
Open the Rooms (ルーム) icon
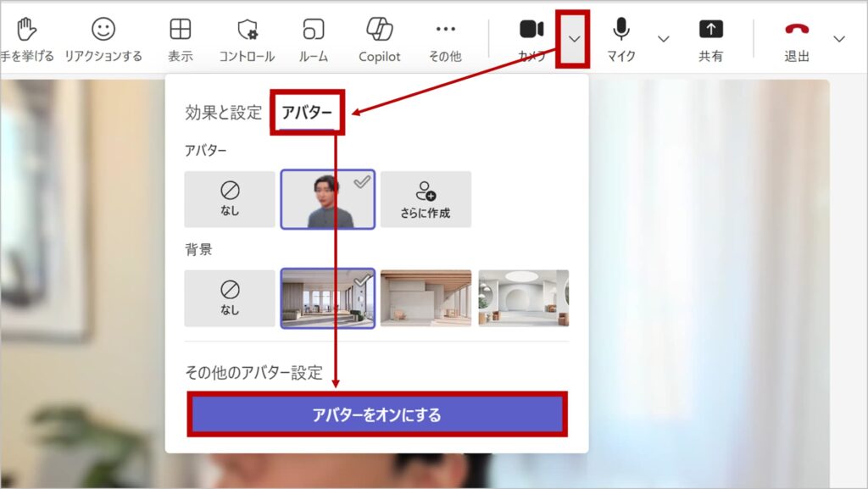[314, 31]
